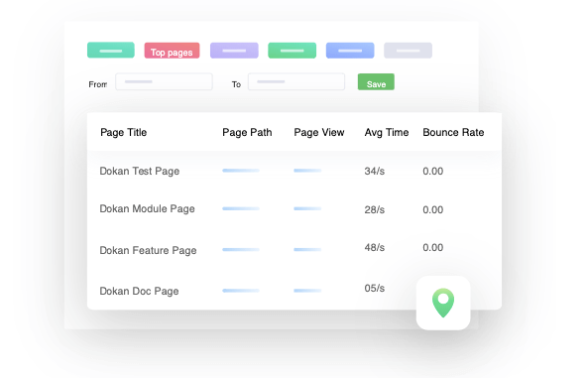Sort by Page Title column header
The image size is (588, 378).
tap(123, 132)
